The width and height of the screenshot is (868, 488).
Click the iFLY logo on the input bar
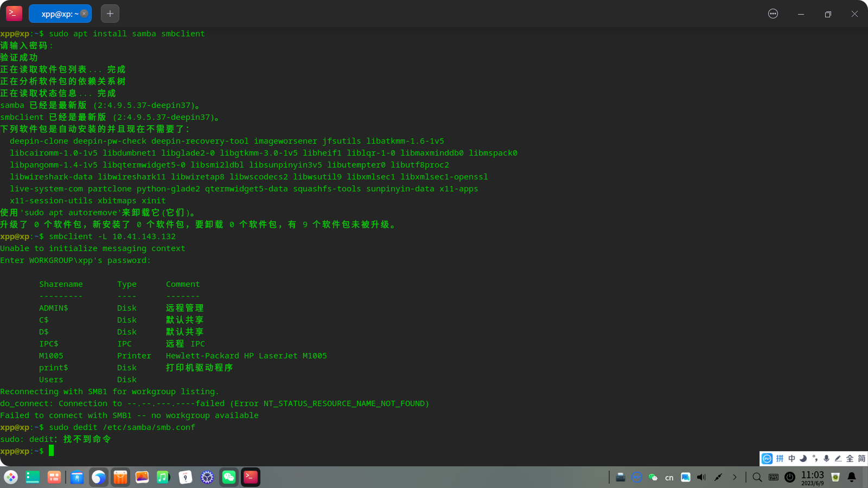click(767, 459)
